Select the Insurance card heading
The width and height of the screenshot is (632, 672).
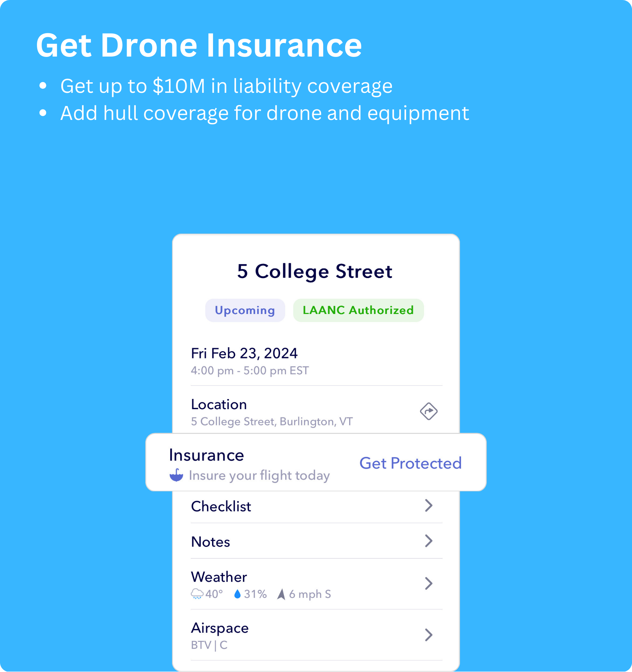pos(207,455)
